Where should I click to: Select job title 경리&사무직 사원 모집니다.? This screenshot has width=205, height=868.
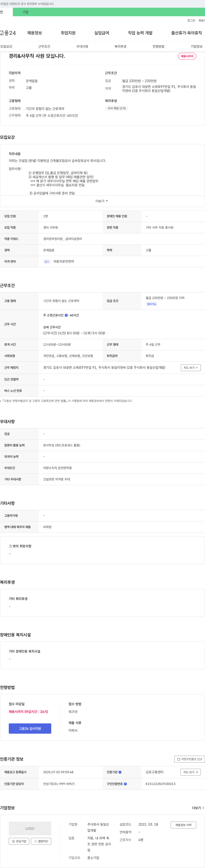coord(37,56)
